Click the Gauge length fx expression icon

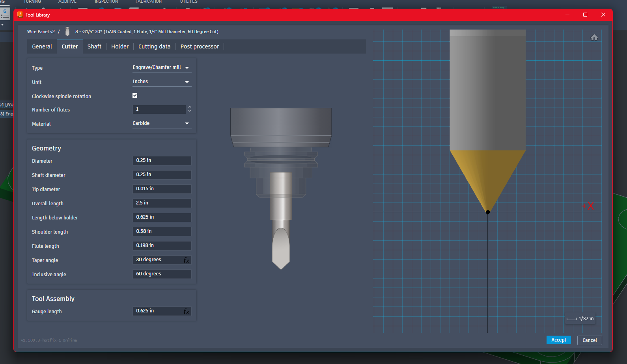click(x=187, y=311)
